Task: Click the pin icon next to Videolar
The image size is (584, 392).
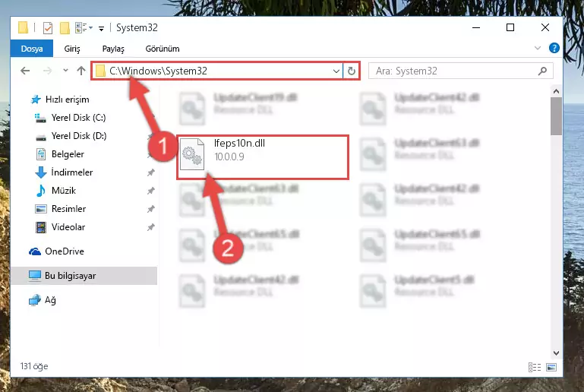Action: [150, 227]
